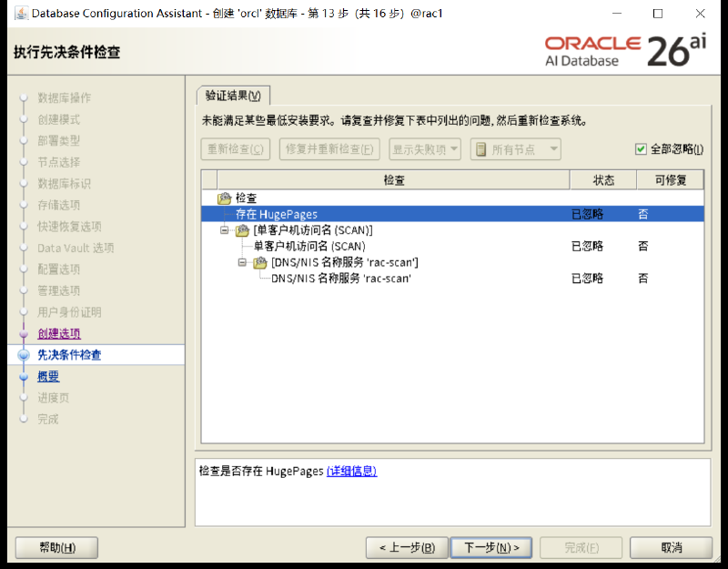Minimize the Database Configuration Assistant window
This screenshot has height=569, width=728.
[x=617, y=14]
